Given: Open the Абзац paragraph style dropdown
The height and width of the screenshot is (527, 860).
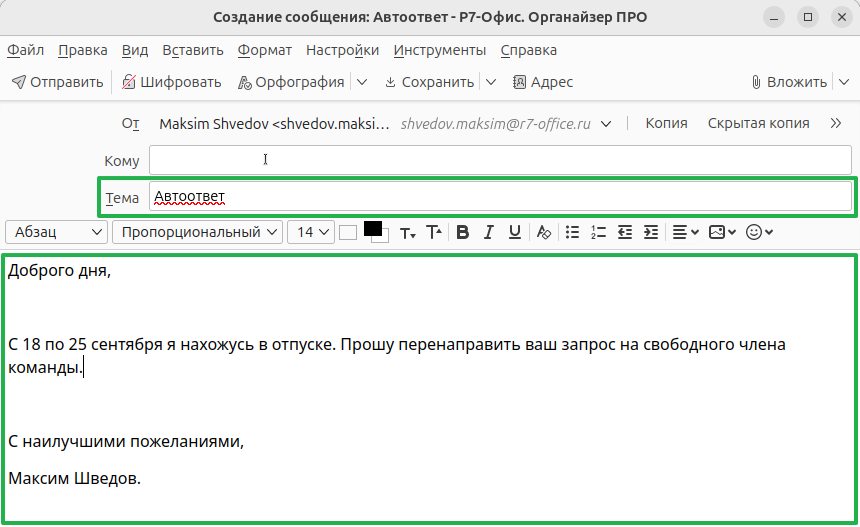Looking at the screenshot, I should pos(56,232).
